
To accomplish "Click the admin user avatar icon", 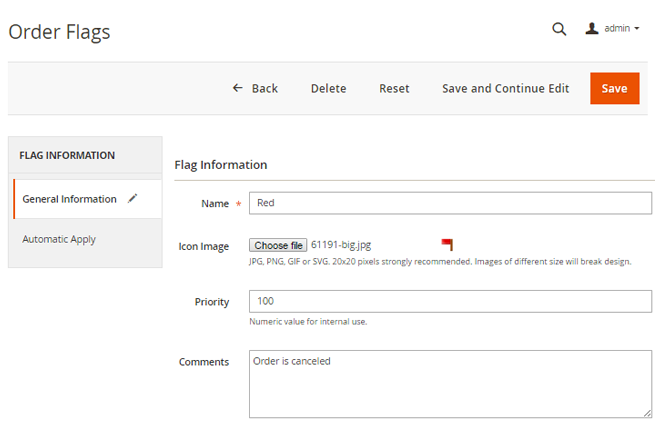I will pos(592,29).
